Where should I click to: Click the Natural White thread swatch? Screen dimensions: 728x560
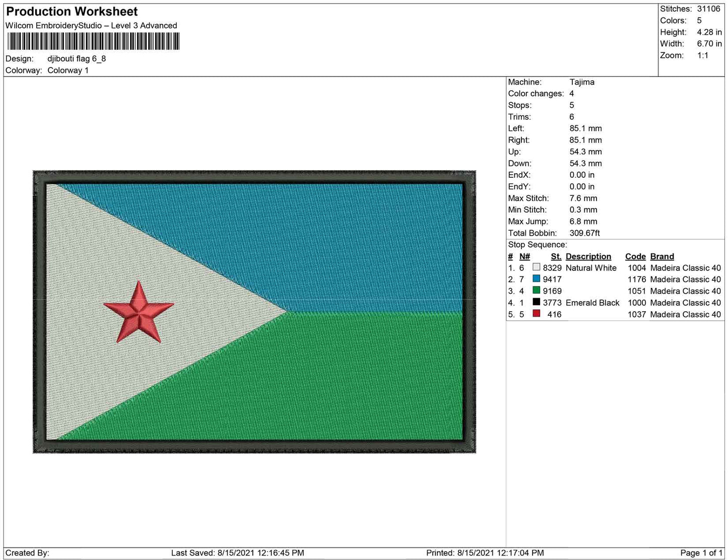537,267
